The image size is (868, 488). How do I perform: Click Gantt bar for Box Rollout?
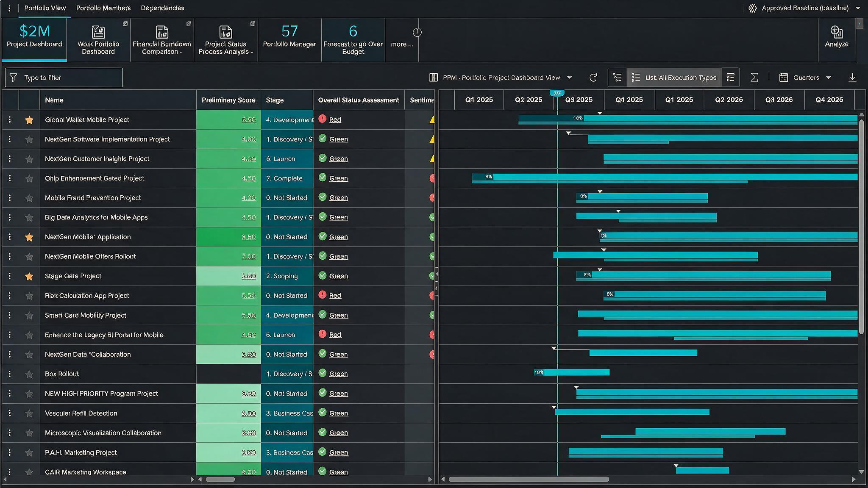coord(571,372)
